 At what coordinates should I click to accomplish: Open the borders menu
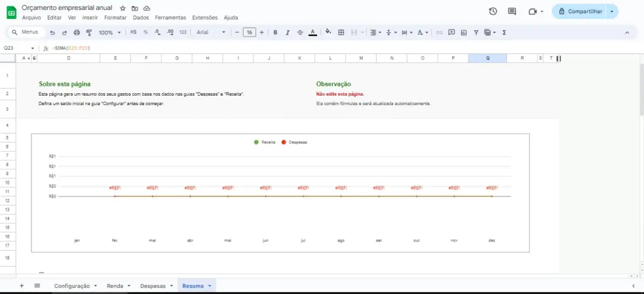tap(341, 32)
